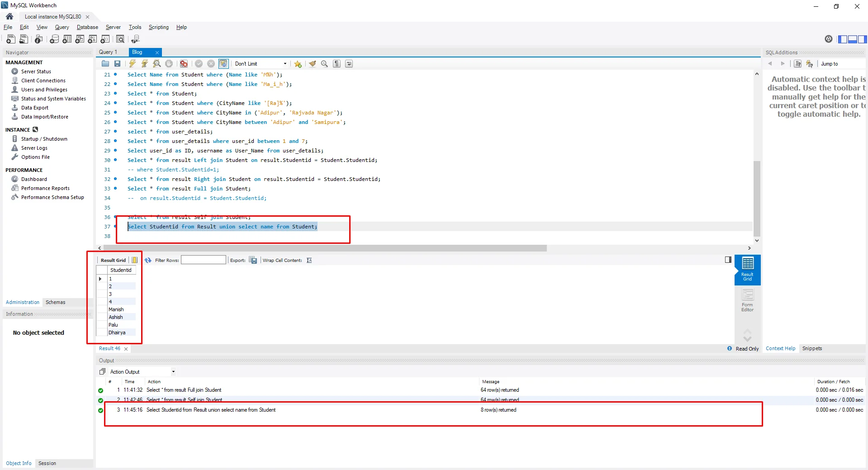Toggle auto-commit mode button

point(223,64)
